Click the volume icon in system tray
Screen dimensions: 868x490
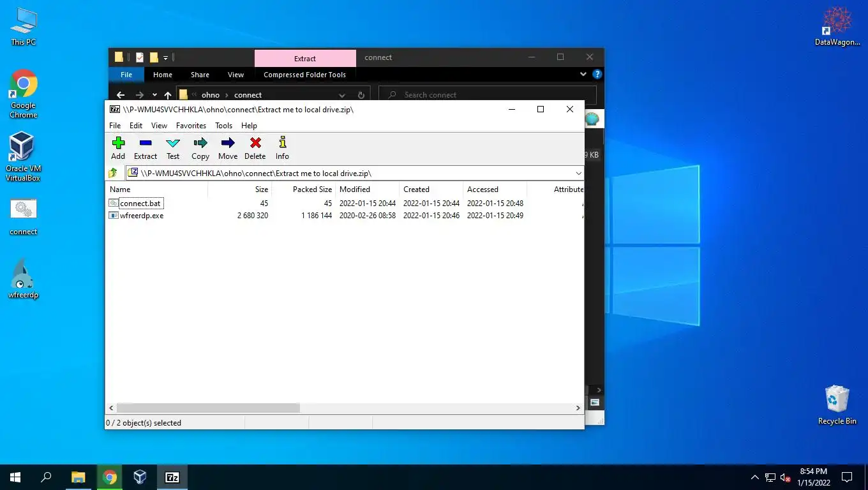[786, 477]
